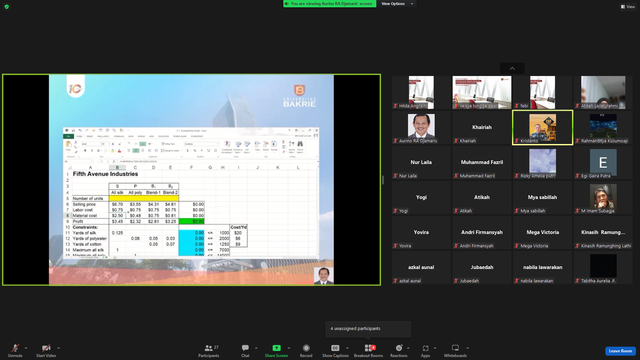Select Hilda Anggraini's video tile
The width and height of the screenshot is (640, 360).
[x=421, y=92]
